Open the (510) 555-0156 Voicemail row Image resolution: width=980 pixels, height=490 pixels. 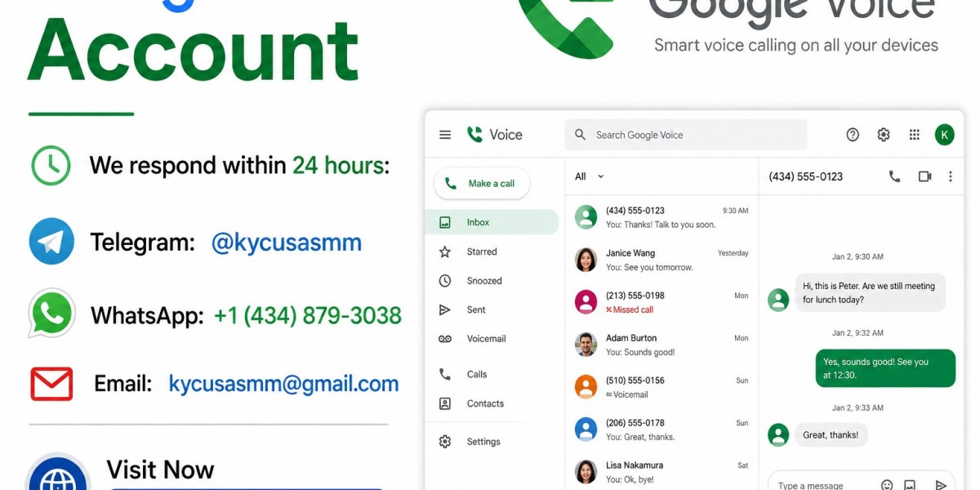click(x=661, y=387)
